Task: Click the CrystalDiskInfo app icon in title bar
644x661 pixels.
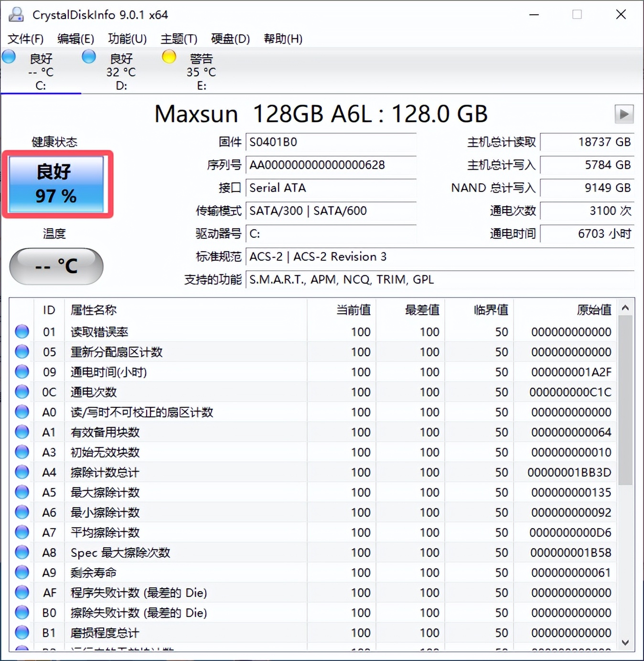Action: (x=16, y=14)
